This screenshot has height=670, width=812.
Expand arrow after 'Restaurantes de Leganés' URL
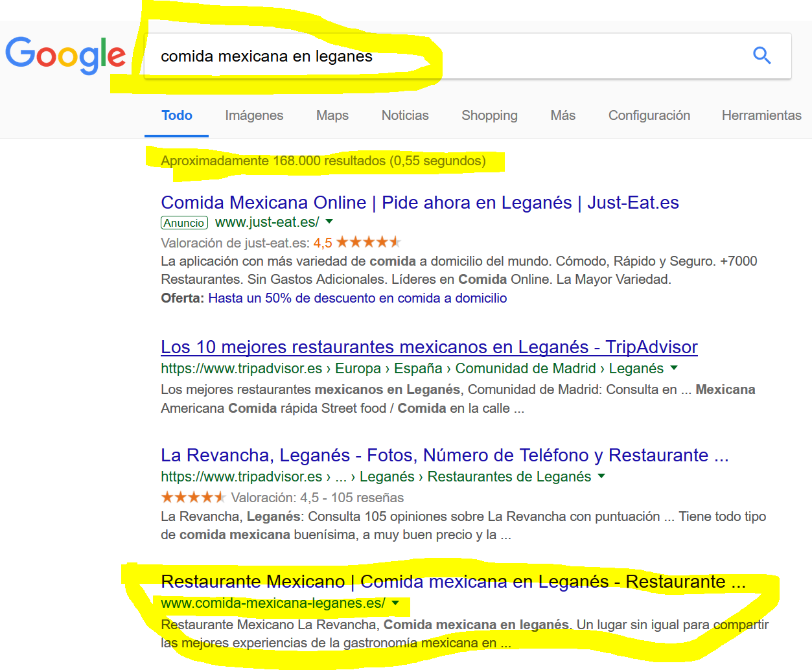(601, 476)
